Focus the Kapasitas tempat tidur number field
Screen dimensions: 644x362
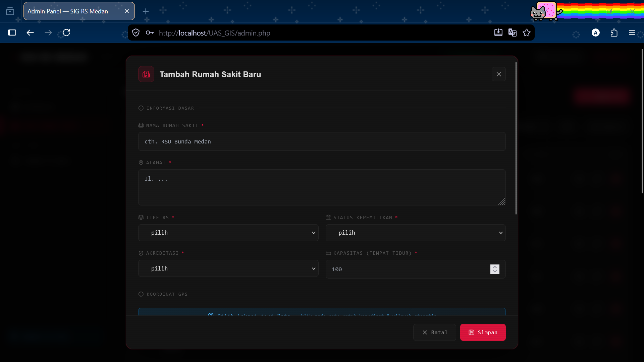pos(416,269)
